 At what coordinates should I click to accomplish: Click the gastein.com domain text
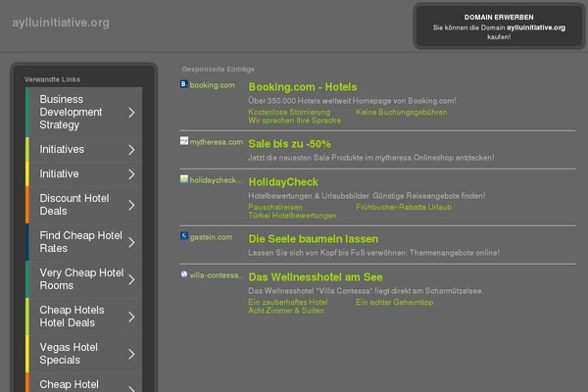pyautogui.click(x=211, y=237)
